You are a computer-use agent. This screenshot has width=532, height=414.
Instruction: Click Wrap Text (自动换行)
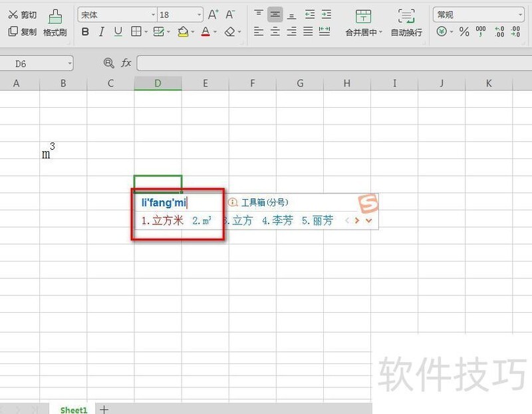point(406,23)
